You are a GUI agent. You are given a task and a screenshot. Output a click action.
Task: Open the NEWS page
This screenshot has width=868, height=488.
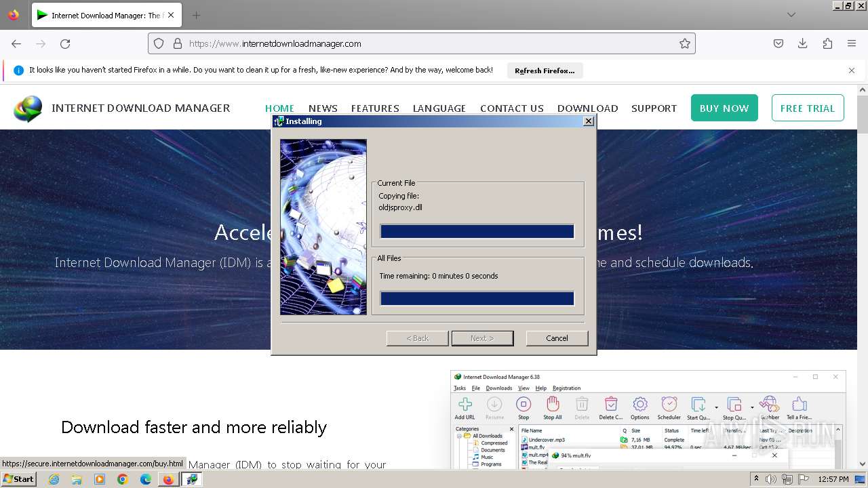(323, 108)
